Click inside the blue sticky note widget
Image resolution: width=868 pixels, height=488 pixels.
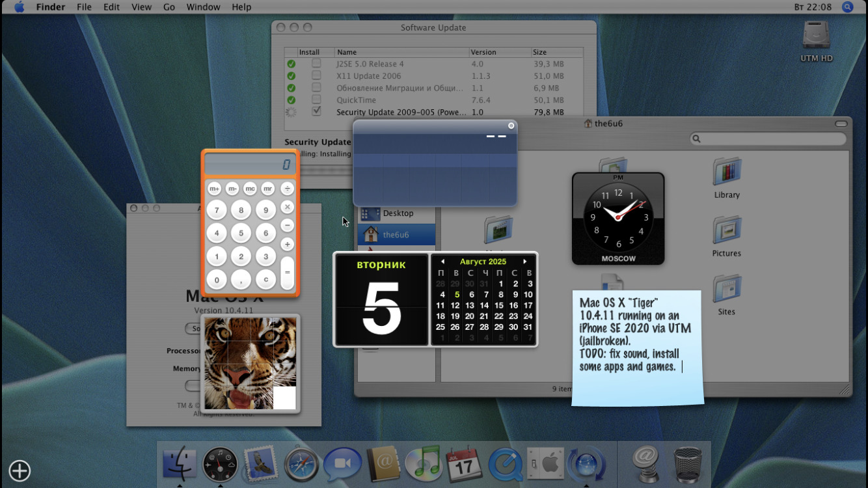638,348
